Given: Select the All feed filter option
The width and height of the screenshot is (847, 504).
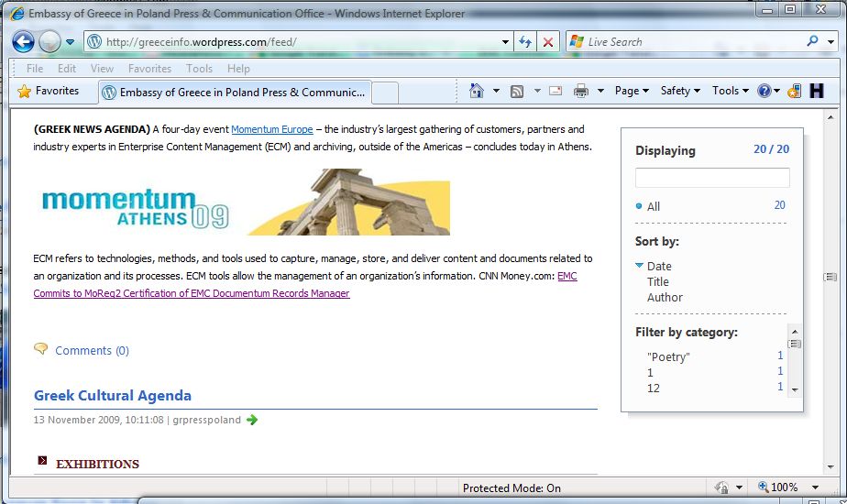Looking at the screenshot, I should [x=653, y=206].
